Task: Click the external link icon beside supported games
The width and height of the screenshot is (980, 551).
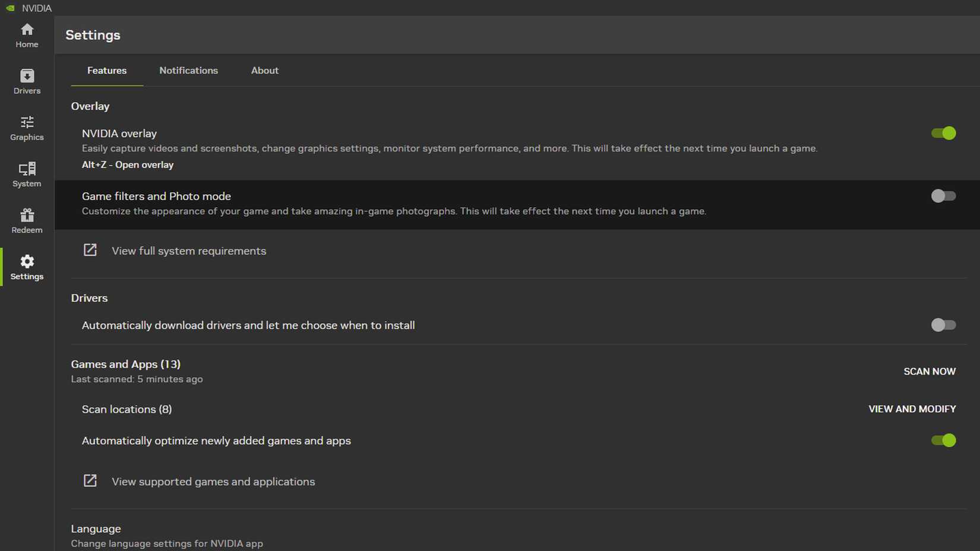Action: (x=90, y=480)
